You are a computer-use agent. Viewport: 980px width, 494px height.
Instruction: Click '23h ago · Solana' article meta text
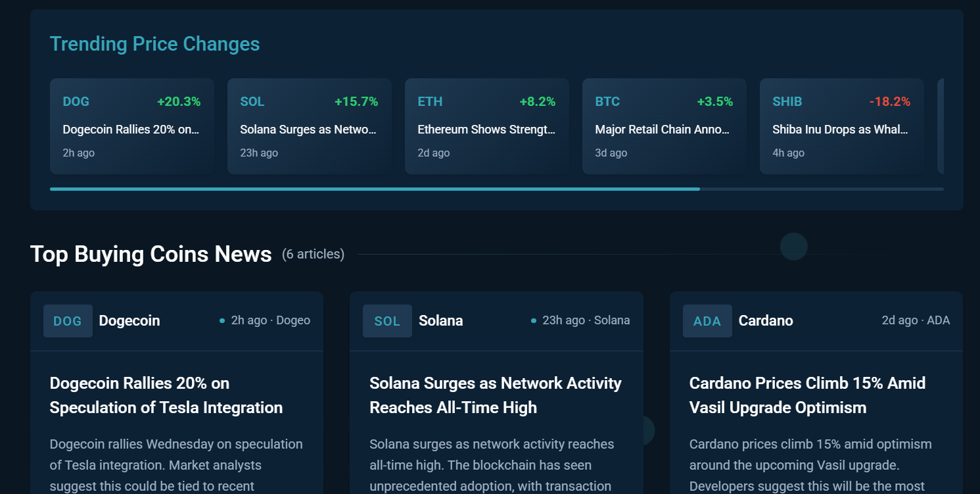tap(586, 320)
